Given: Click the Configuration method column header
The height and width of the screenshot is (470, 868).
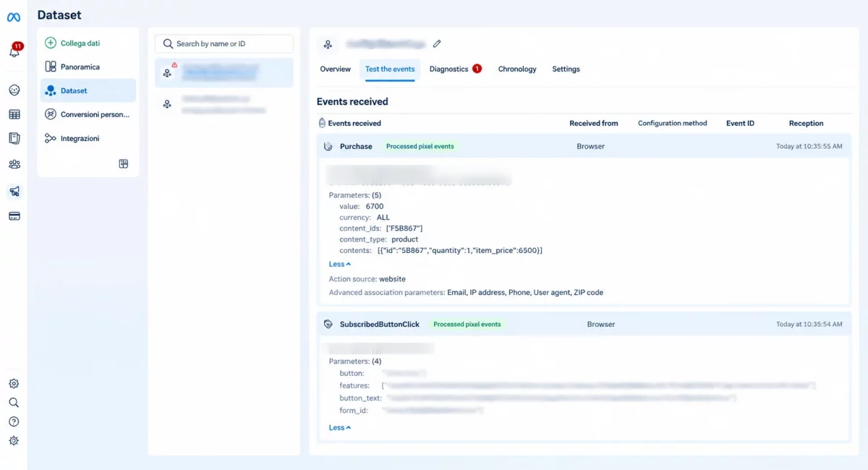Looking at the screenshot, I should tap(673, 123).
